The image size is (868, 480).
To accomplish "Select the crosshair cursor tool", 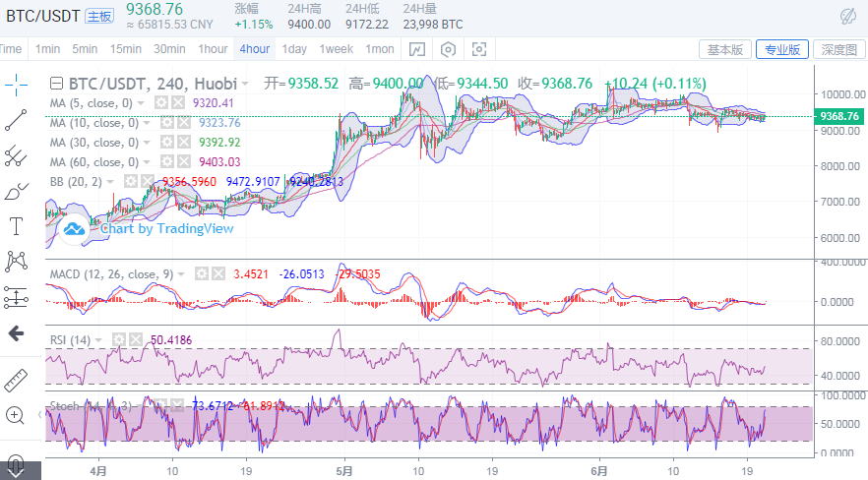I will click(x=16, y=85).
